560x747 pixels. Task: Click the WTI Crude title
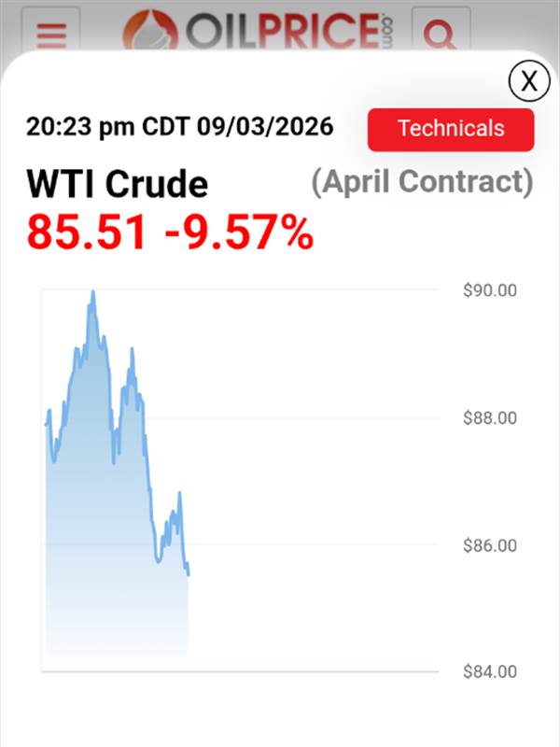tap(117, 184)
